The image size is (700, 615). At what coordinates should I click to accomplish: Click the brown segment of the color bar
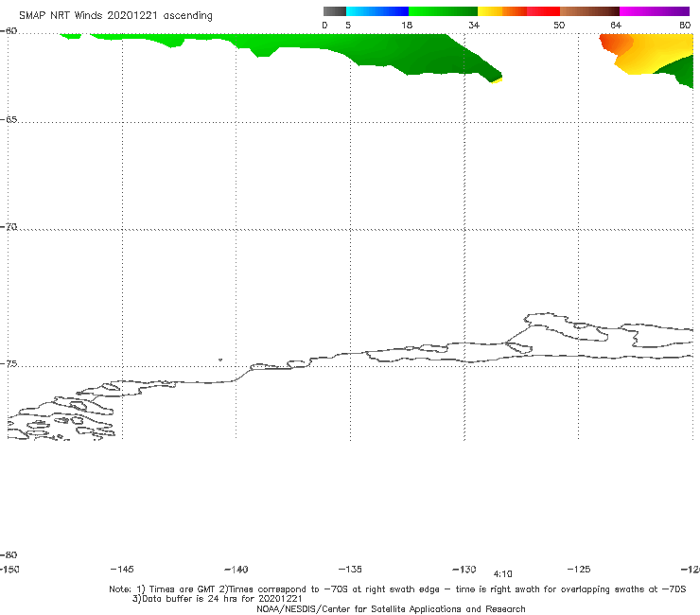589,11
